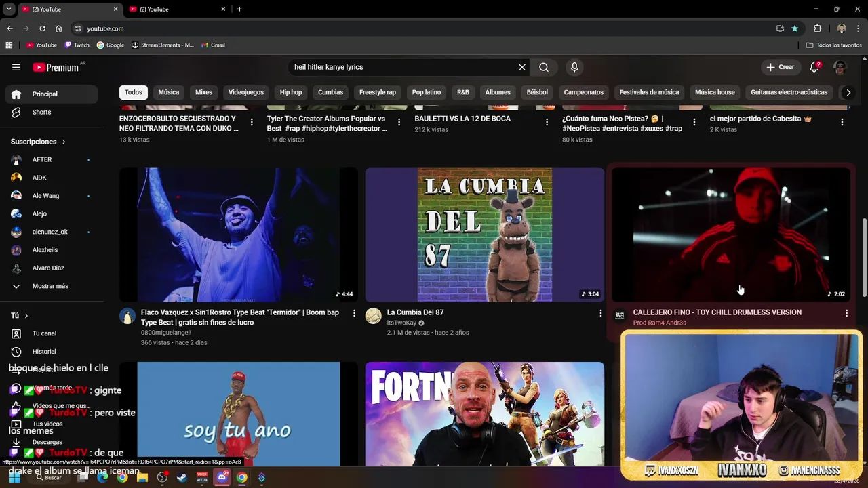Open options for La Cumbia Del 87 video
The image size is (868, 488).
600,313
